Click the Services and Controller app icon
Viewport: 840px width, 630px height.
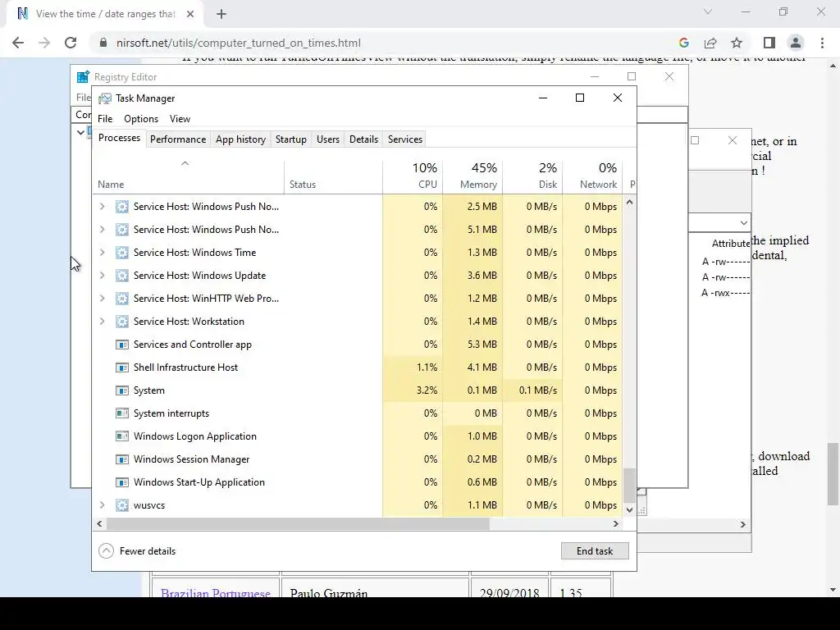pyautogui.click(x=122, y=345)
